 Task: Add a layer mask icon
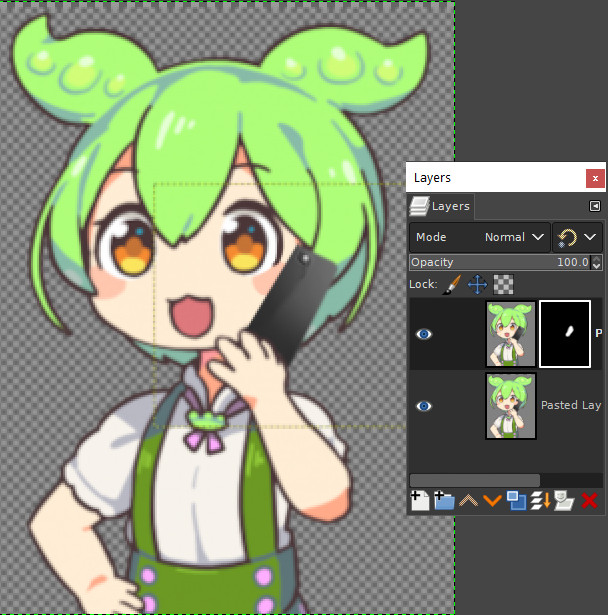(564, 500)
